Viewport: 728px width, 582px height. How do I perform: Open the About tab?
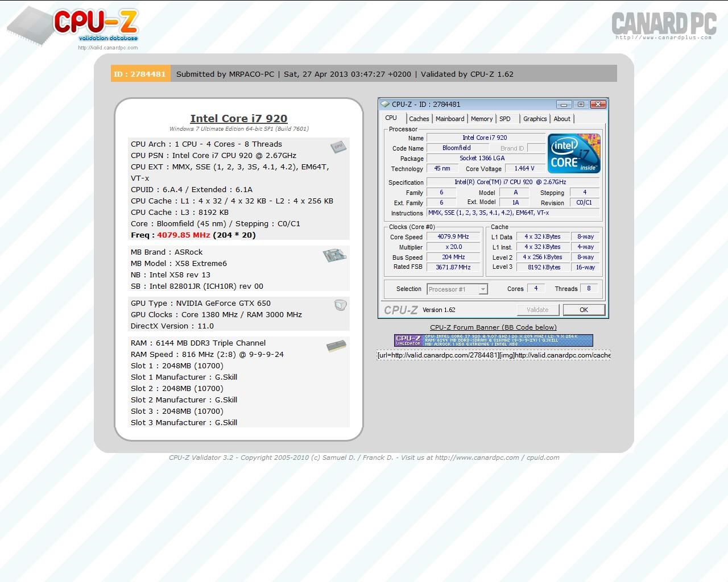[x=562, y=119]
